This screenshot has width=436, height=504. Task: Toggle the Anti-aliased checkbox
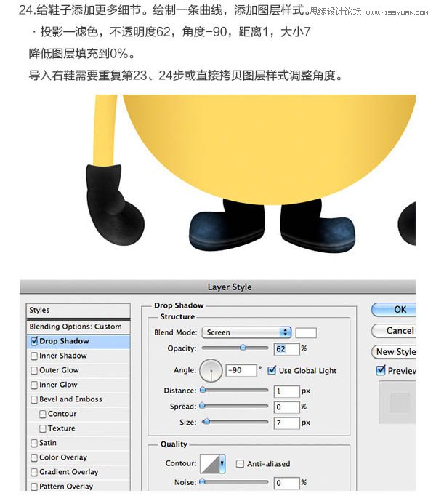coord(240,464)
